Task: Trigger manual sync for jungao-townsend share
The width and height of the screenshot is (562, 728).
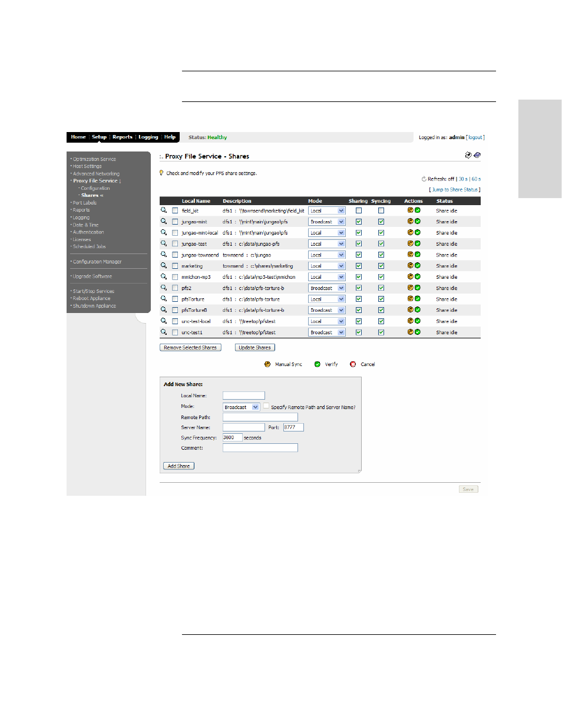Action: point(411,254)
